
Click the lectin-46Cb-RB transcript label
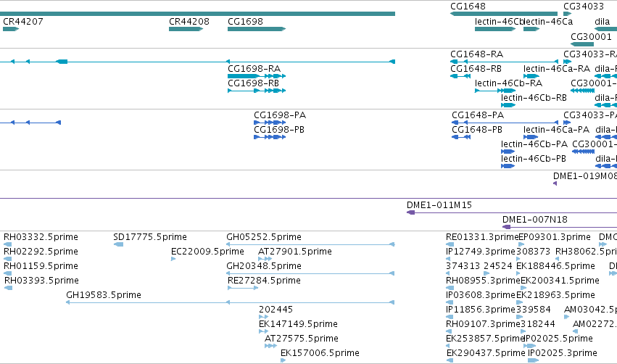pos(534,98)
